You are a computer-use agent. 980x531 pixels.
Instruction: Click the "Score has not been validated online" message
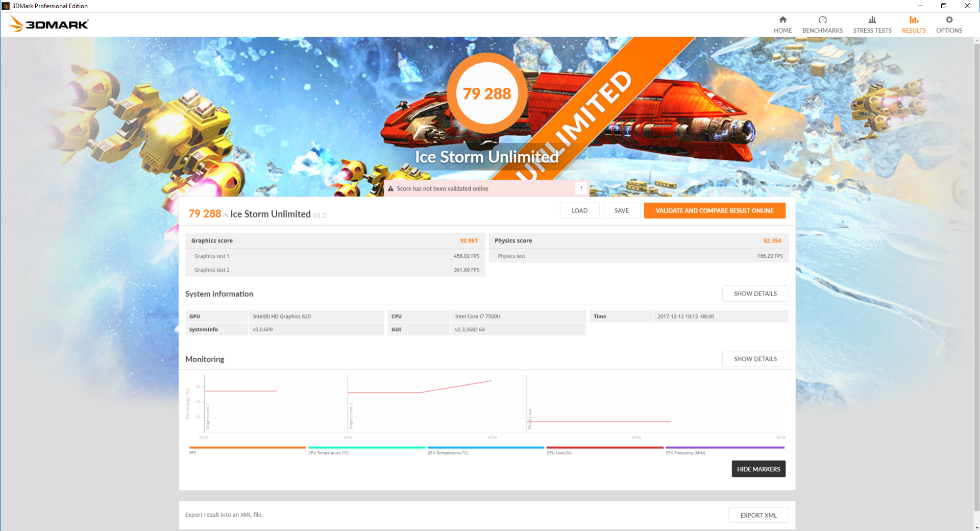click(443, 189)
